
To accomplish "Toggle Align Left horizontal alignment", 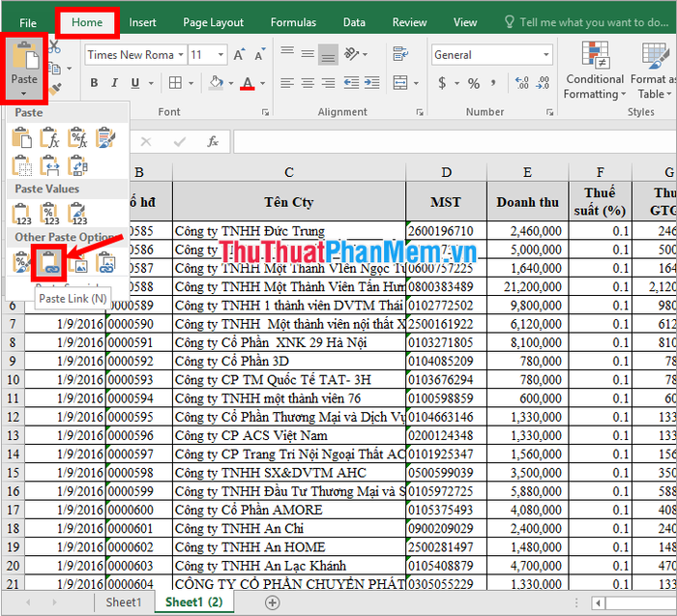I will [287, 82].
